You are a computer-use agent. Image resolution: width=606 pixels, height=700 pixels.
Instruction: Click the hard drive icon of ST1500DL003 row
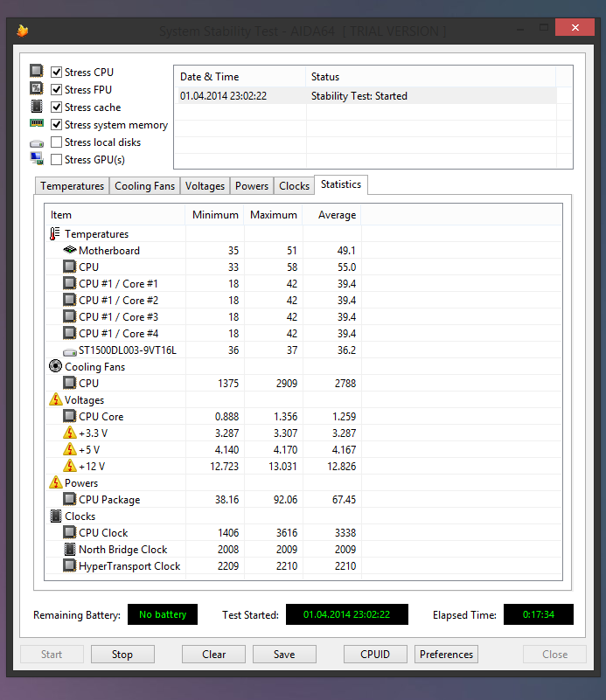pos(70,353)
